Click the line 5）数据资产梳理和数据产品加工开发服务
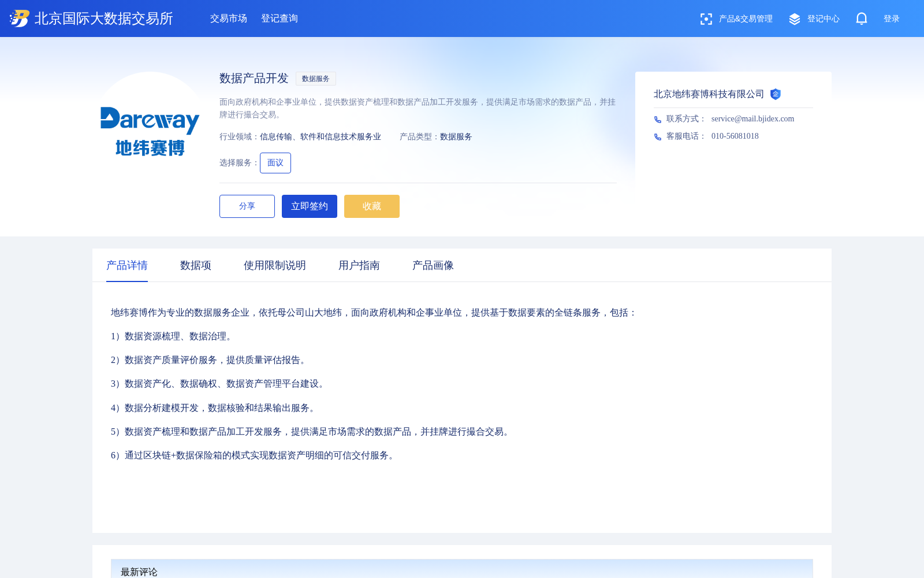 pyautogui.click(x=312, y=432)
